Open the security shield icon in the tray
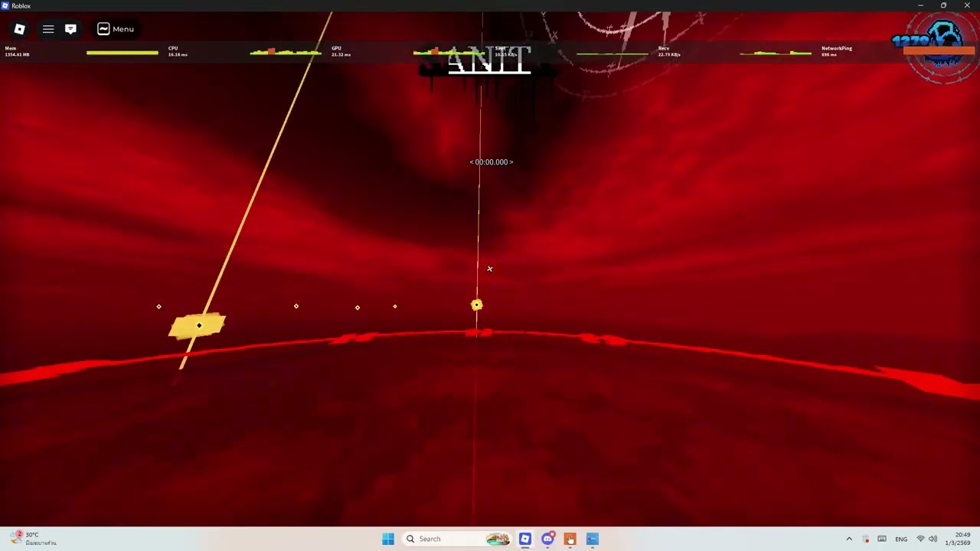980x551 pixels. point(866,539)
